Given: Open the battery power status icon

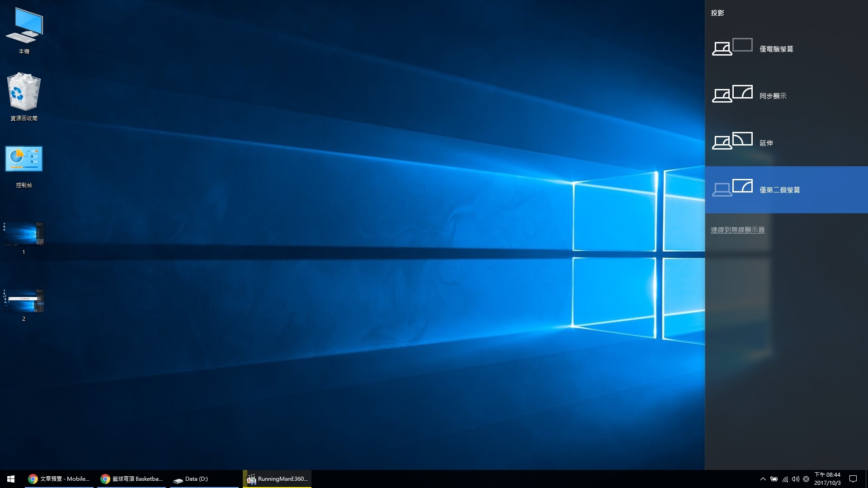Looking at the screenshot, I should point(774,479).
